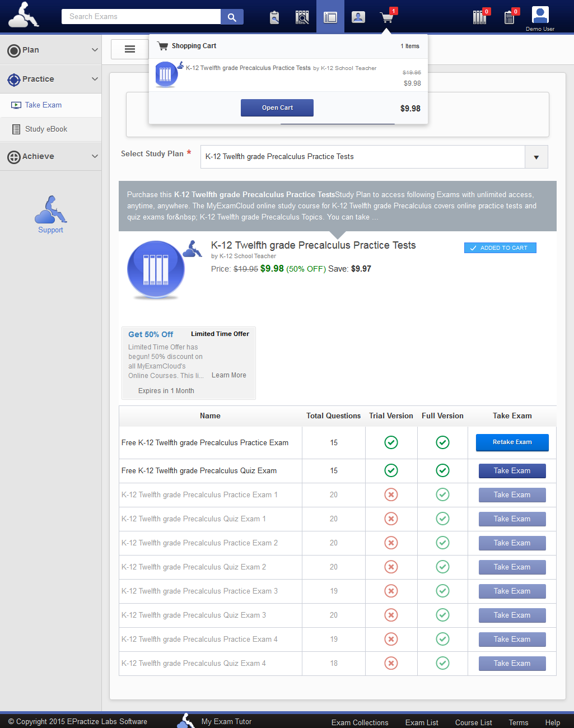Click the user card icon in header
Screen dimensions: 574x728
(x=358, y=17)
